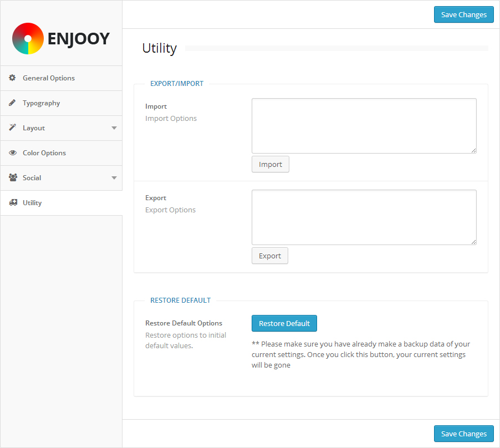Image resolution: width=500 pixels, height=448 pixels.
Task: Select the Utility sidebar tab
Action: (32, 203)
